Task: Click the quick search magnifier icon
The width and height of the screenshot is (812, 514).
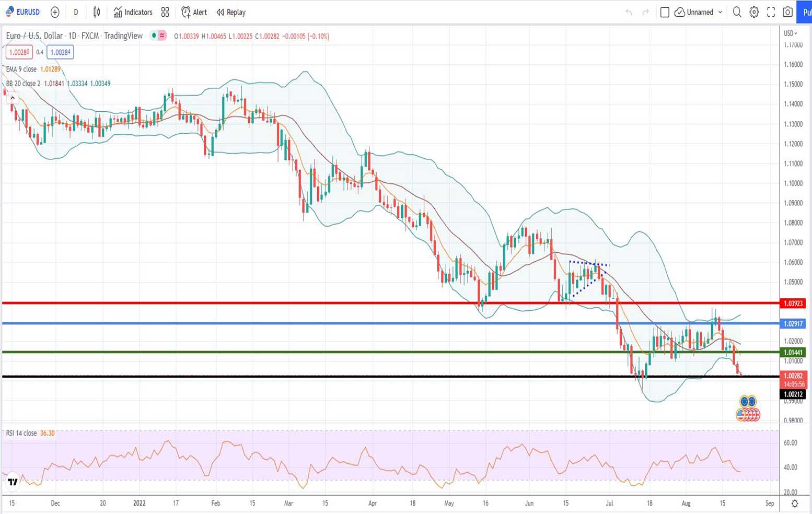Action: pyautogui.click(x=737, y=12)
